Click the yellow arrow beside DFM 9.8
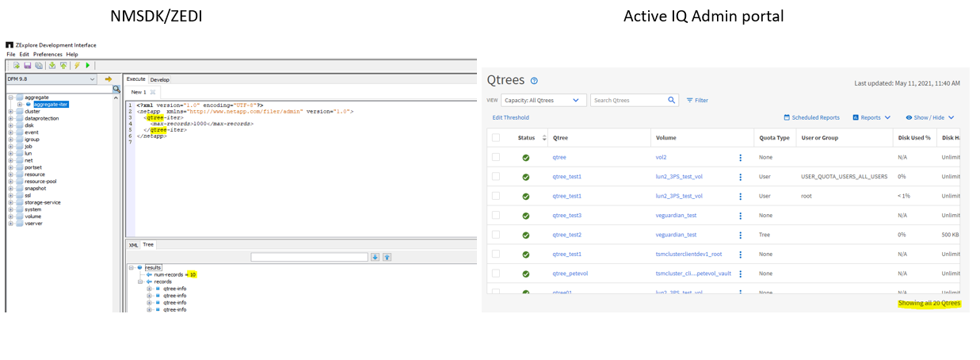The width and height of the screenshot is (980, 360). pyautogui.click(x=109, y=79)
